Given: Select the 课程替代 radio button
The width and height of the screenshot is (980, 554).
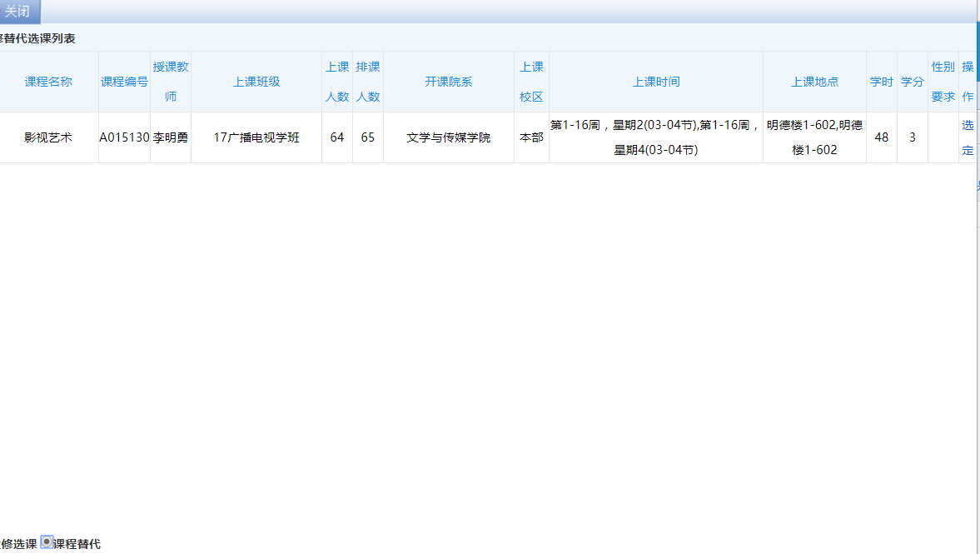Looking at the screenshot, I should click(x=47, y=542).
